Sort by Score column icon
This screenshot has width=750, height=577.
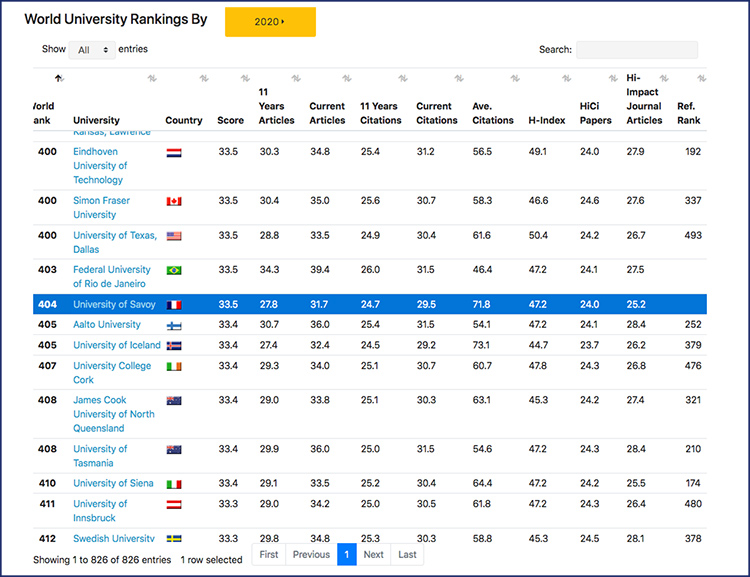point(245,78)
